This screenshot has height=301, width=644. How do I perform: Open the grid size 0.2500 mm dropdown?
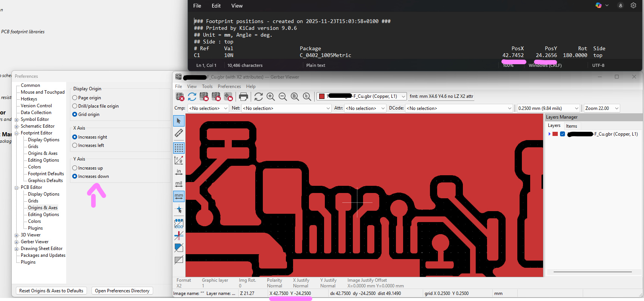548,108
